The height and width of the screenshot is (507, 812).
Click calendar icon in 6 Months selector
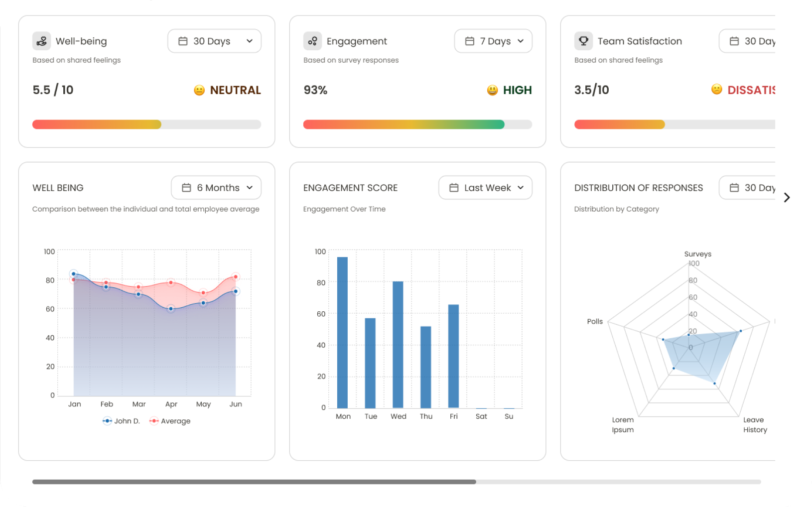click(x=186, y=188)
